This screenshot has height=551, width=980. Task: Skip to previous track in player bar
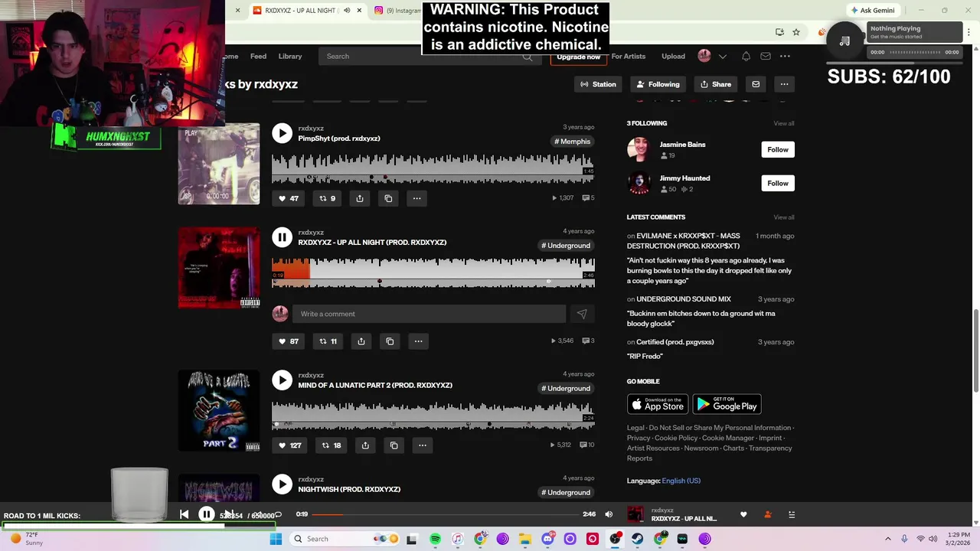click(185, 514)
